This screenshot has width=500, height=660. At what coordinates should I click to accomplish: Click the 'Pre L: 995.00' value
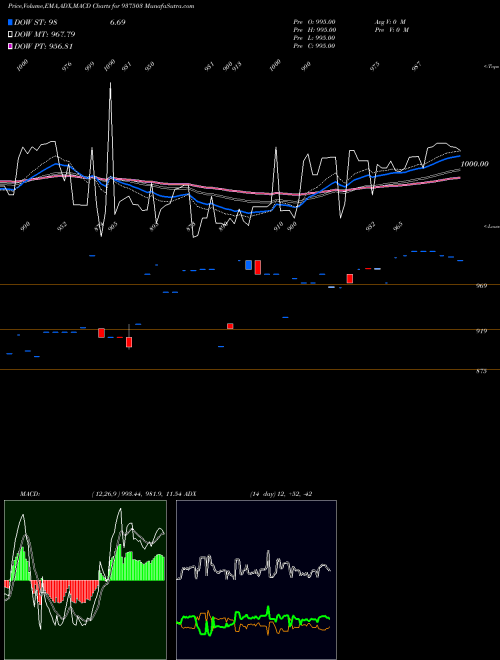tap(314, 38)
